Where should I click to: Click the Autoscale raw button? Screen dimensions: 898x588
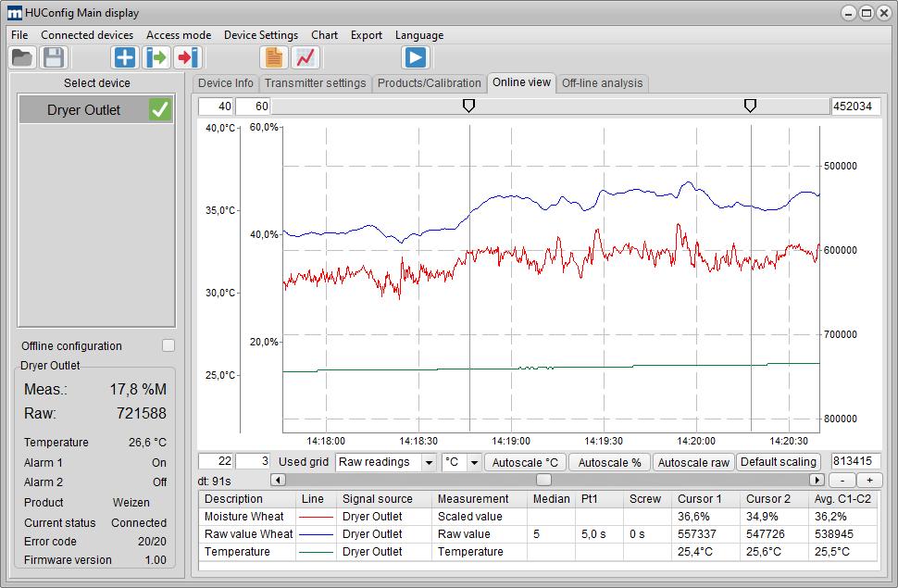coord(693,462)
